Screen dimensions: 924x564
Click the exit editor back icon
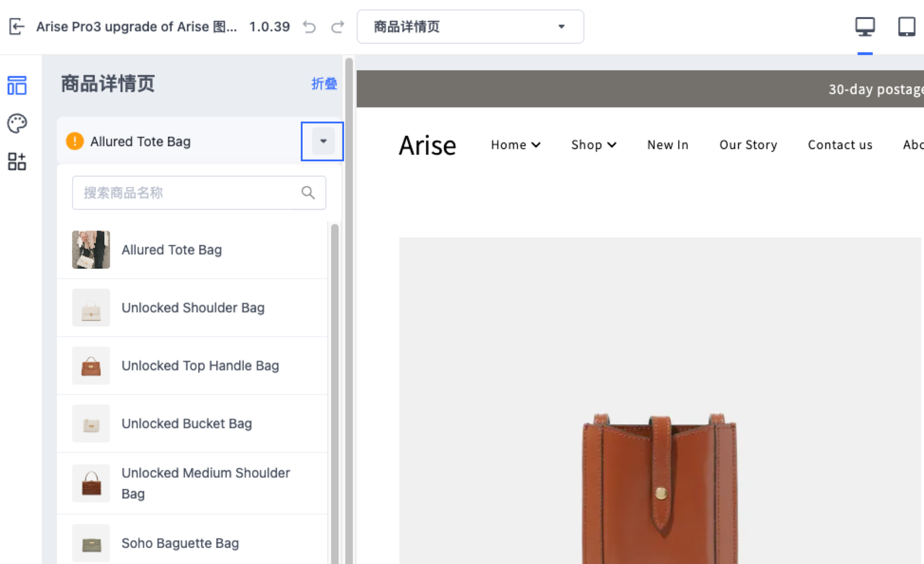(17, 27)
